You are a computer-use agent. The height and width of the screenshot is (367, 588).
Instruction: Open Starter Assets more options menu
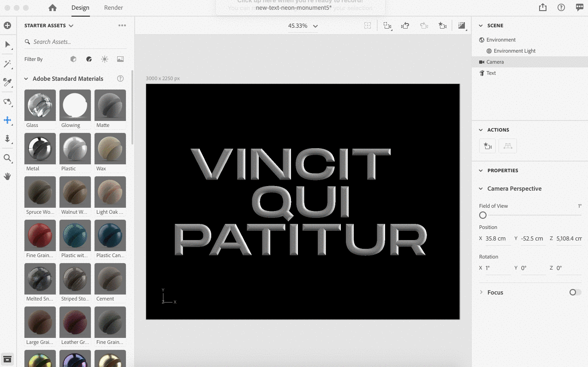[122, 25]
